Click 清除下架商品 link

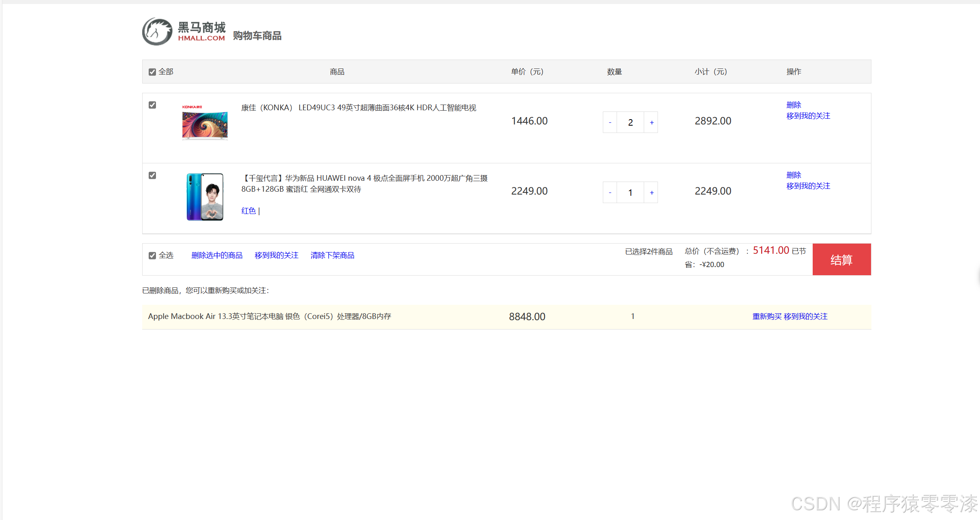[332, 255]
